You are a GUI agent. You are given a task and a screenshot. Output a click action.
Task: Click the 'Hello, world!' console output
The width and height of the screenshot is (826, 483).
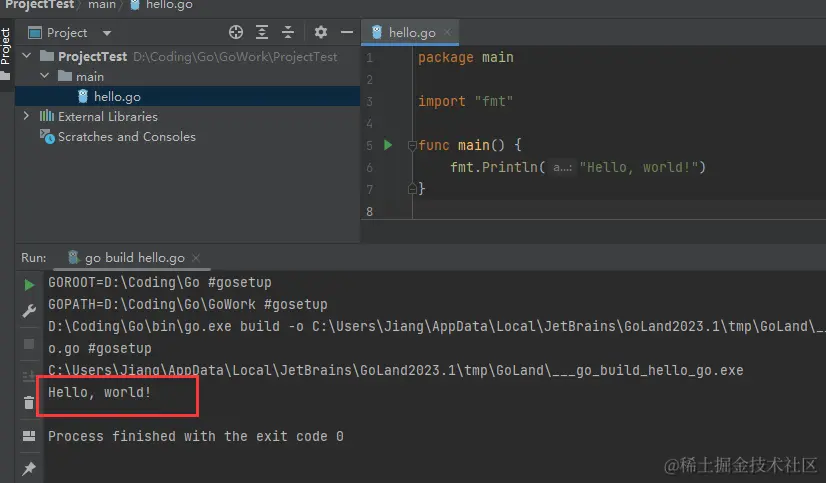click(x=100, y=392)
